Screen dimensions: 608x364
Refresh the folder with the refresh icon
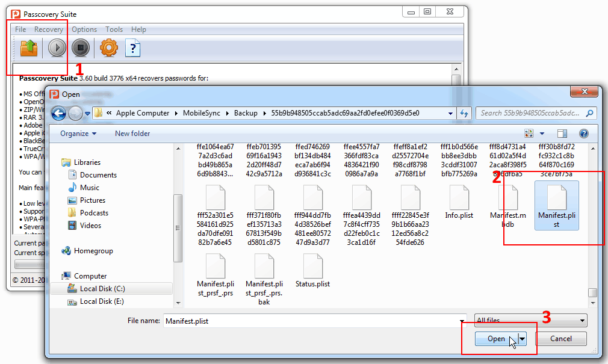pyautogui.click(x=464, y=114)
